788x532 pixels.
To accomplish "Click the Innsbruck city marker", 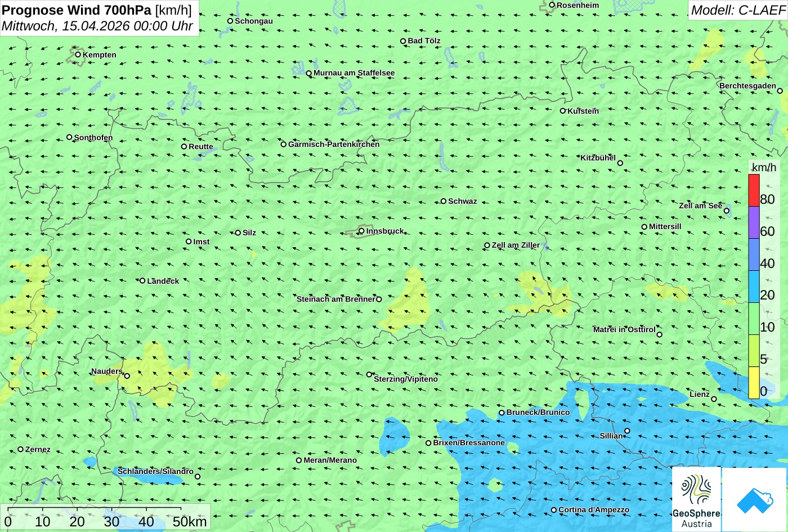I will pos(361,231).
